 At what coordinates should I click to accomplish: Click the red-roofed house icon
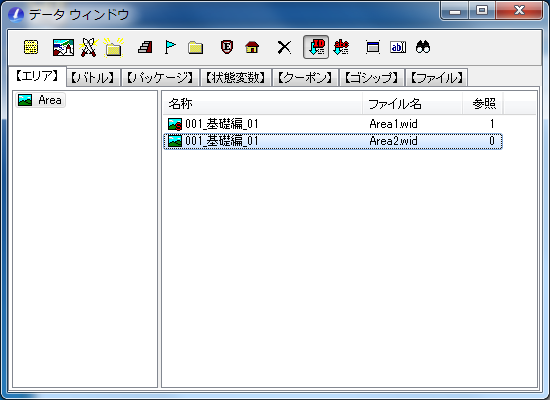coord(252,47)
